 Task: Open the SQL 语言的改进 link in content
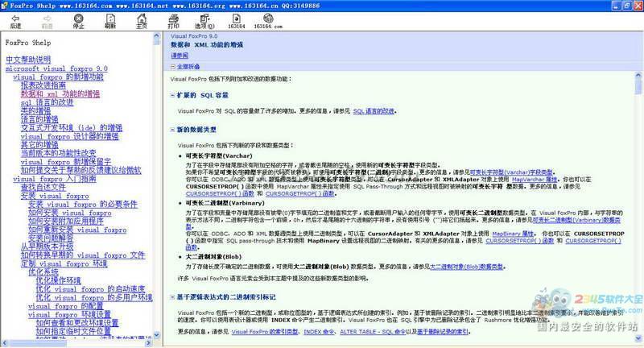pos(374,111)
